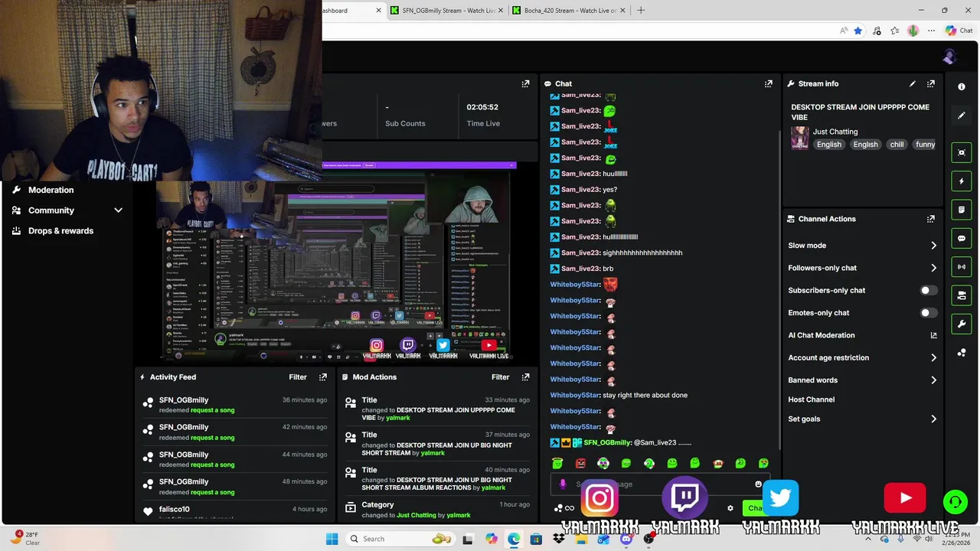Viewport: 980px width, 551px height.
Task: Open Moderation in the left sidebar
Action: click(51, 190)
